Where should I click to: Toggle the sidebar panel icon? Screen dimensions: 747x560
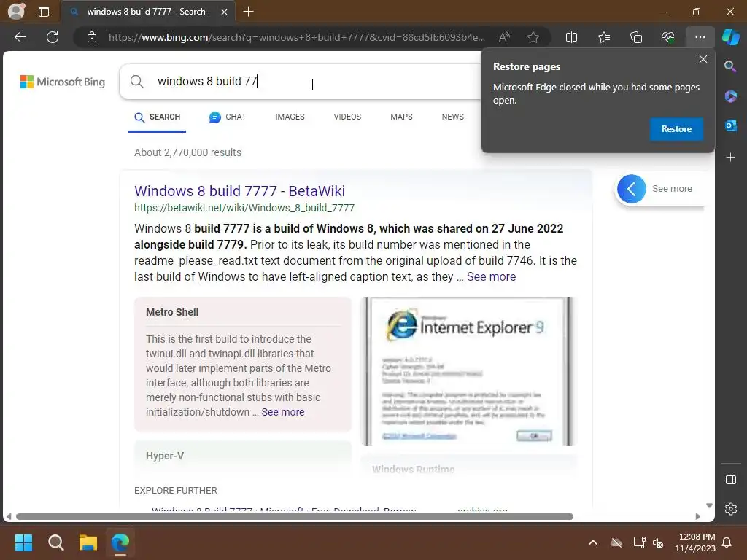tap(730, 480)
